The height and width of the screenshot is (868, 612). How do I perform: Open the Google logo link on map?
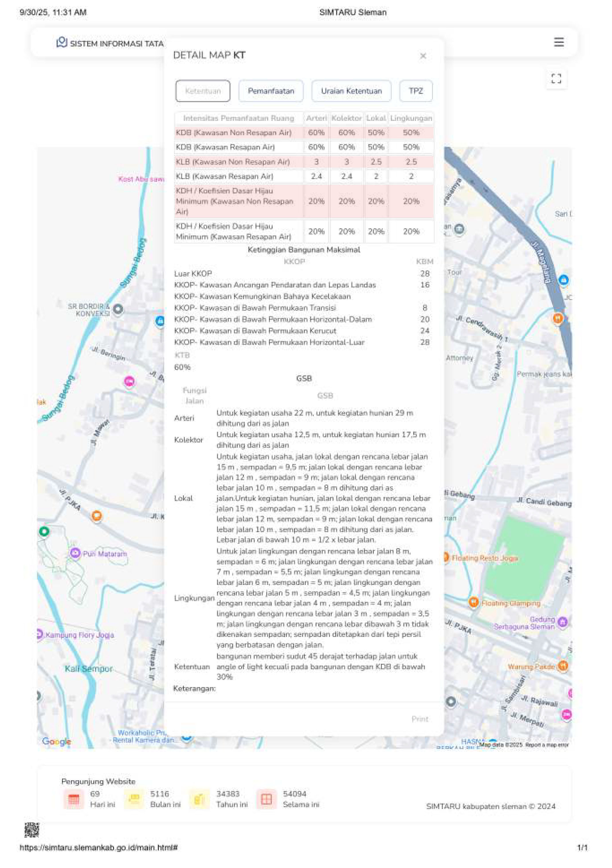(56, 741)
